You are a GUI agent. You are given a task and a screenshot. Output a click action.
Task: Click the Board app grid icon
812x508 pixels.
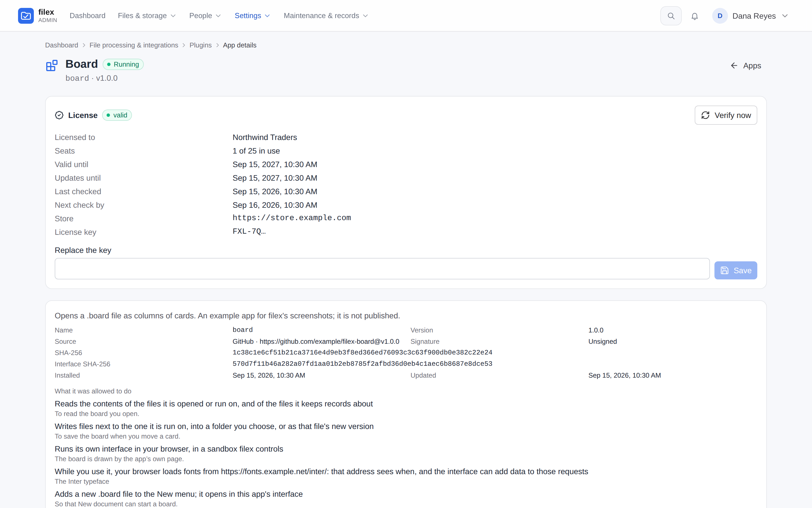click(x=52, y=65)
